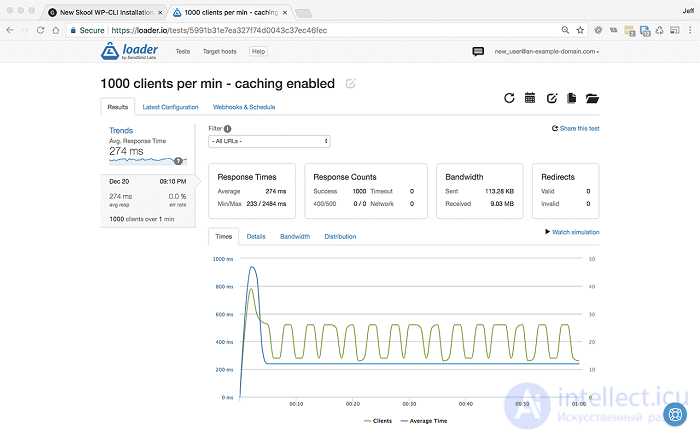Click the Trends link
The image size is (700, 437).
[x=121, y=130]
